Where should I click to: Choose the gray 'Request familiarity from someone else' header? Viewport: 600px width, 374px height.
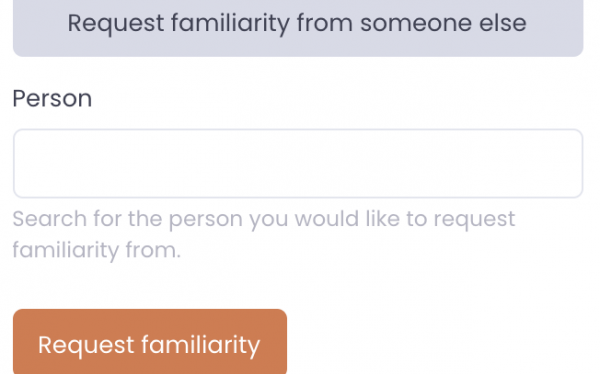pos(298,28)
